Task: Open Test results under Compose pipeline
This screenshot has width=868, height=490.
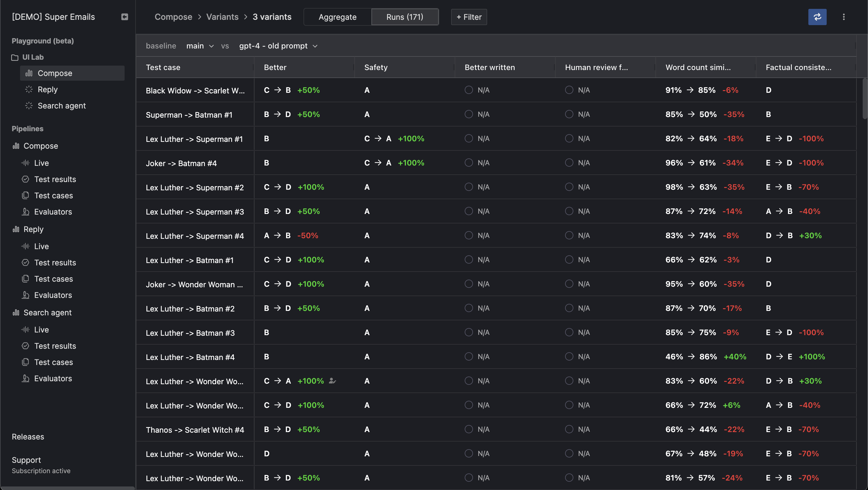Action: tap(55, 179)
